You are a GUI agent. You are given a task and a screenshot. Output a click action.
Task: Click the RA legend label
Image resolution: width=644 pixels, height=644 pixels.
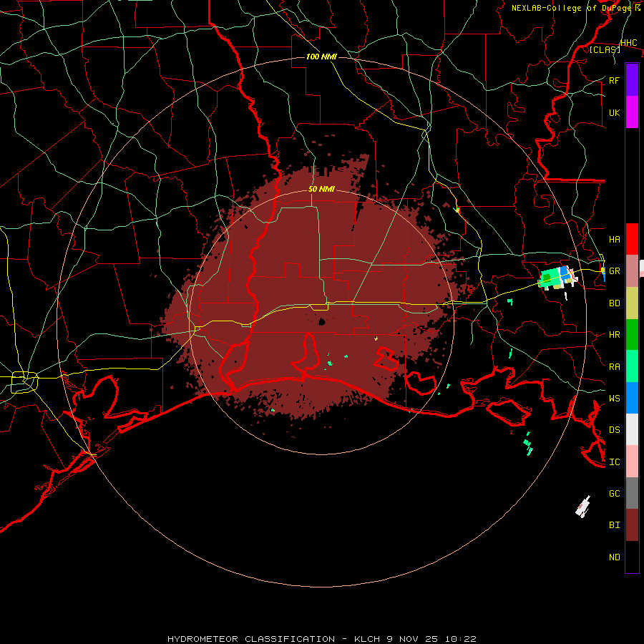tap(615, 366)
